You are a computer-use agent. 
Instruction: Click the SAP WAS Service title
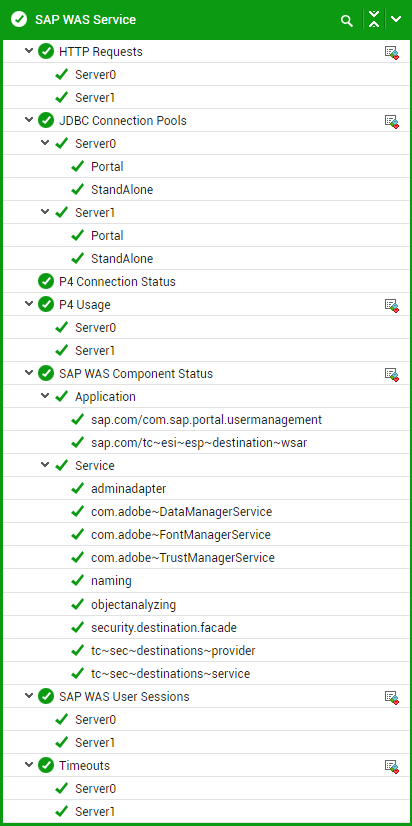click(x=85, y=20)
